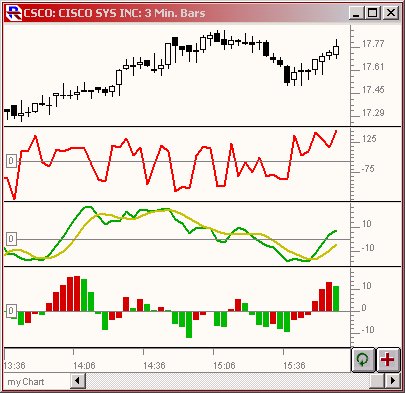
Task: Click the 15:36 time axis label
Action: tap(294, 365)
